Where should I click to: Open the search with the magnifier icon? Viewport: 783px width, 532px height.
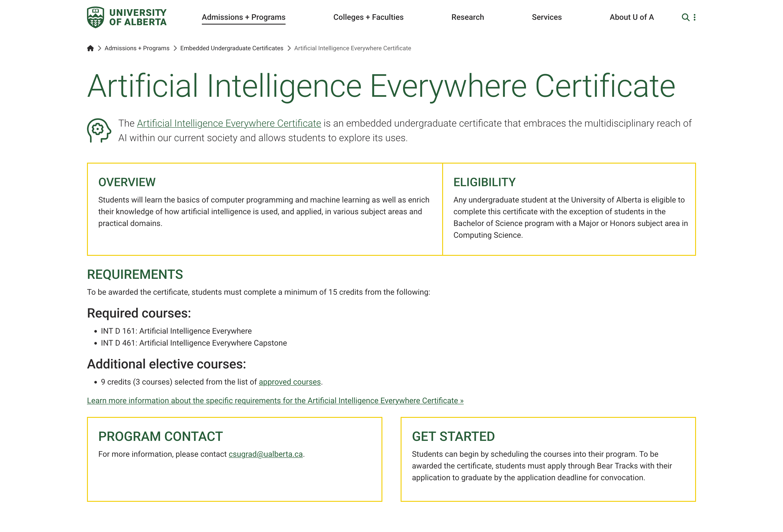coord(686,17)
